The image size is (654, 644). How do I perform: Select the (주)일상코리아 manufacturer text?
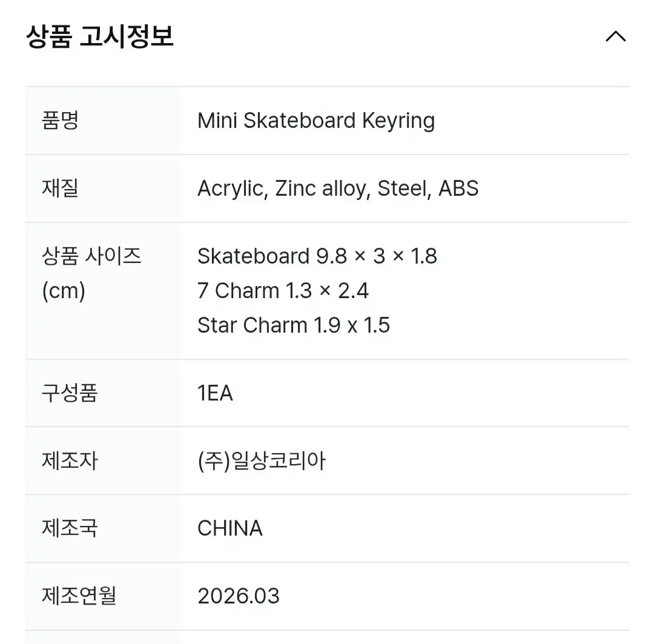(262, 461)
